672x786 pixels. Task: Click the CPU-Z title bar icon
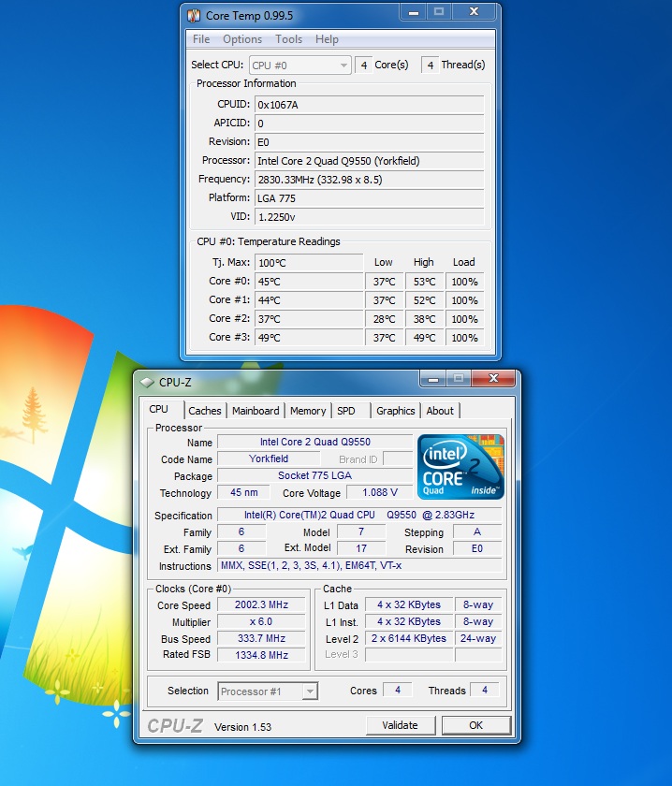pos(147,383)
